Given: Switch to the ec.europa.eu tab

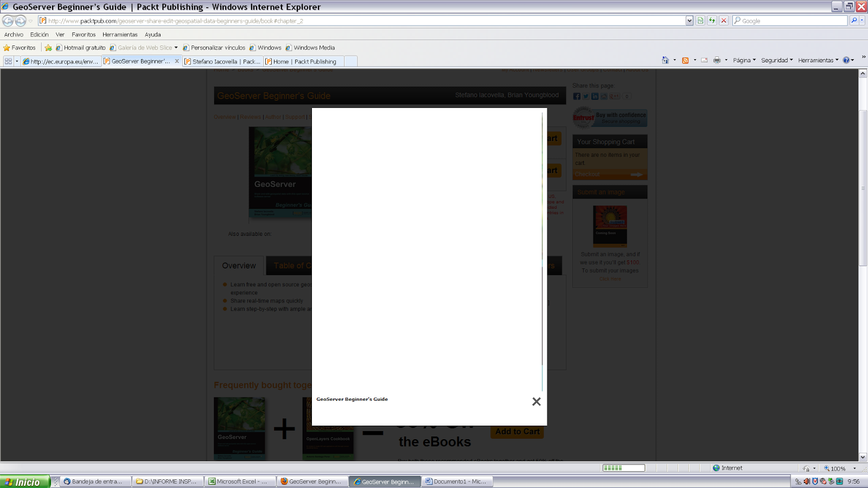Looking at the screenshot, I should 61,61.
